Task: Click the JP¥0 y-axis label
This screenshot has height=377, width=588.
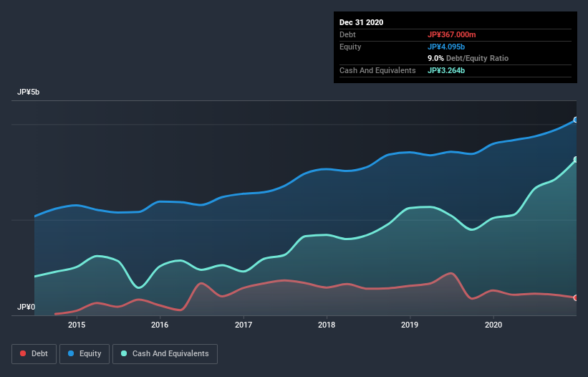Action: point(26,307)
